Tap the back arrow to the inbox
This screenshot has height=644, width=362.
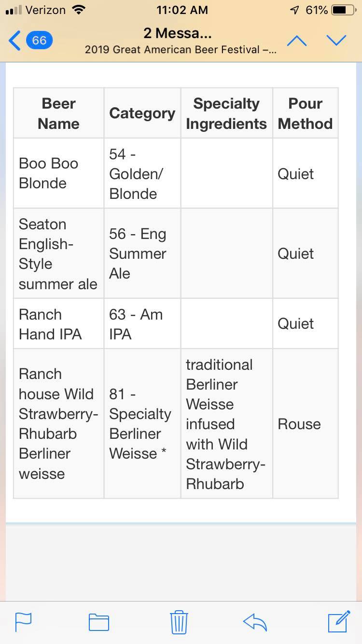pyautogui.click(x=14, y=41)
